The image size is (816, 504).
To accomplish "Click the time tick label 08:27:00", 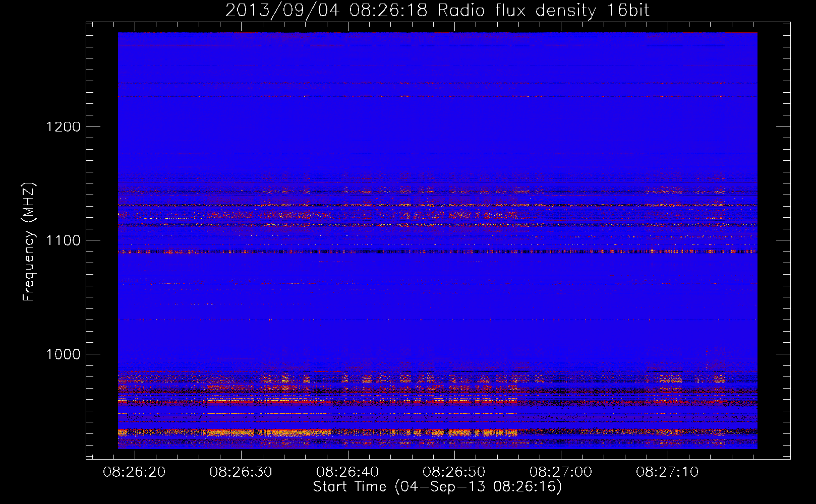I will click(x=561, y=472).
